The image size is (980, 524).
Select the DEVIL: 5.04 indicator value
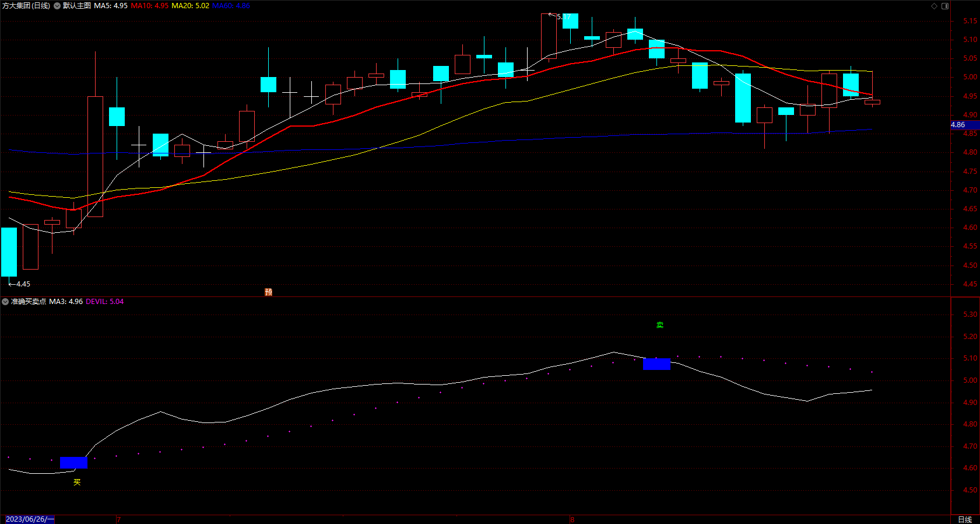[x=105, y=302]
